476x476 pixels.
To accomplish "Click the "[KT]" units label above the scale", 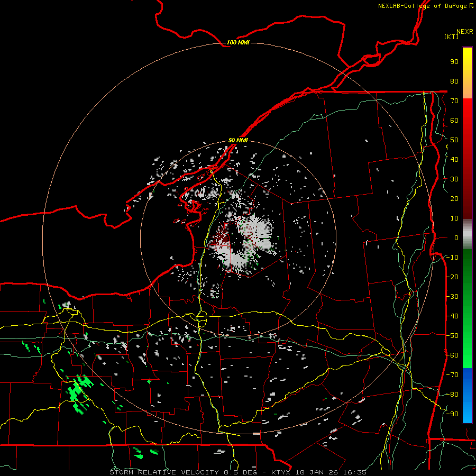I will 451,36.
